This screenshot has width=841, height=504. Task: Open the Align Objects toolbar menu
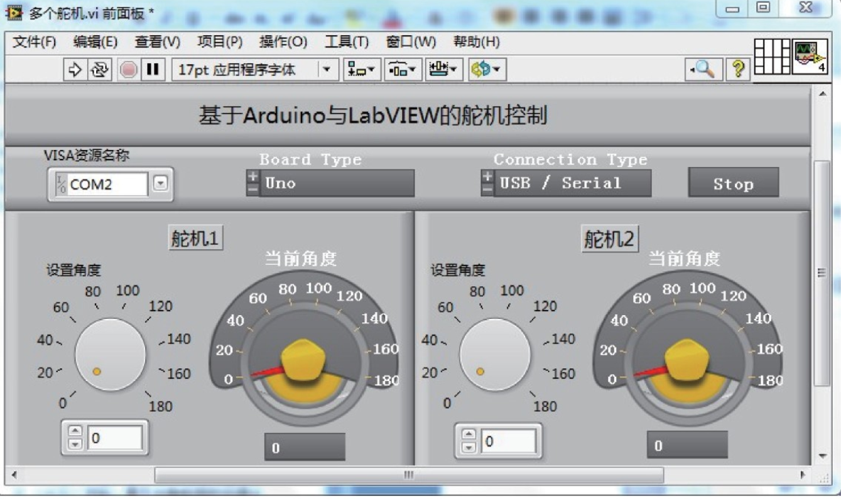point(362,69)
